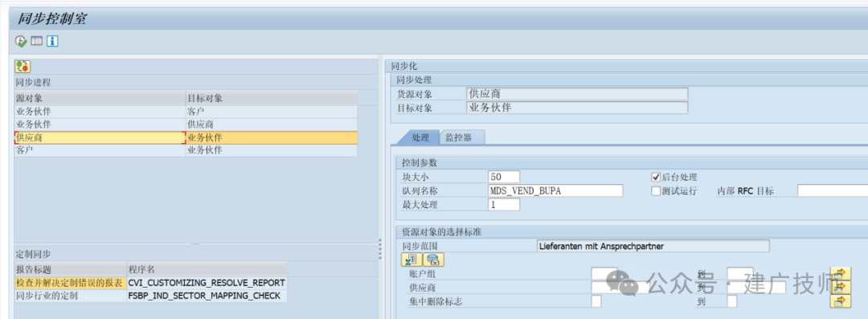Screen dimensions: 868x319
Task: Open multiple selection arrow for 账户组
Action: (x=841, y=273)
